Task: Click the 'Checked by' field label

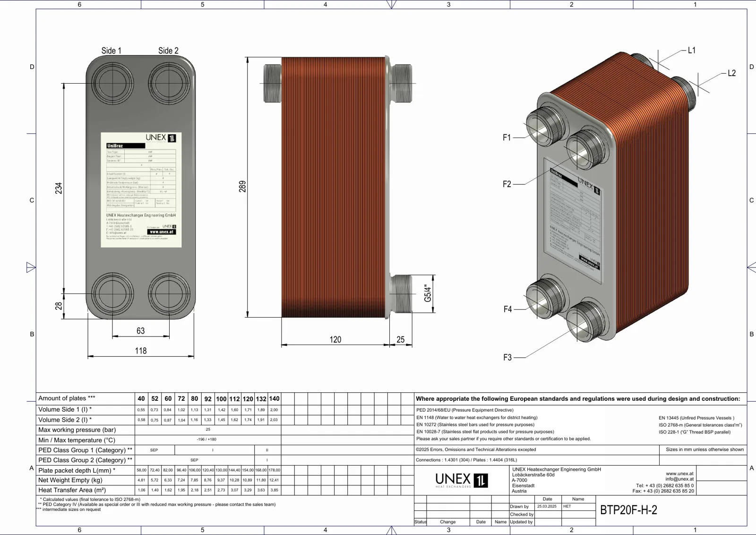Action: (x=522, y=514)
